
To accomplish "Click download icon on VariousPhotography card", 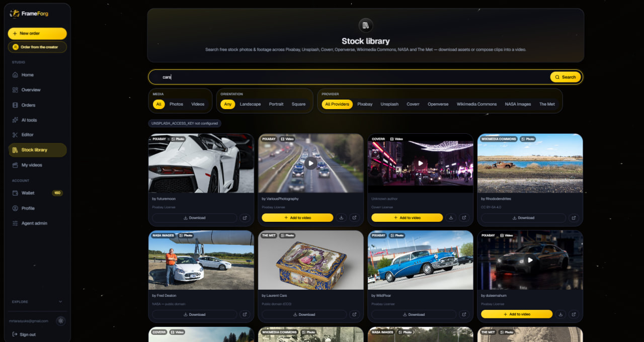I will [x=342, y=218].
